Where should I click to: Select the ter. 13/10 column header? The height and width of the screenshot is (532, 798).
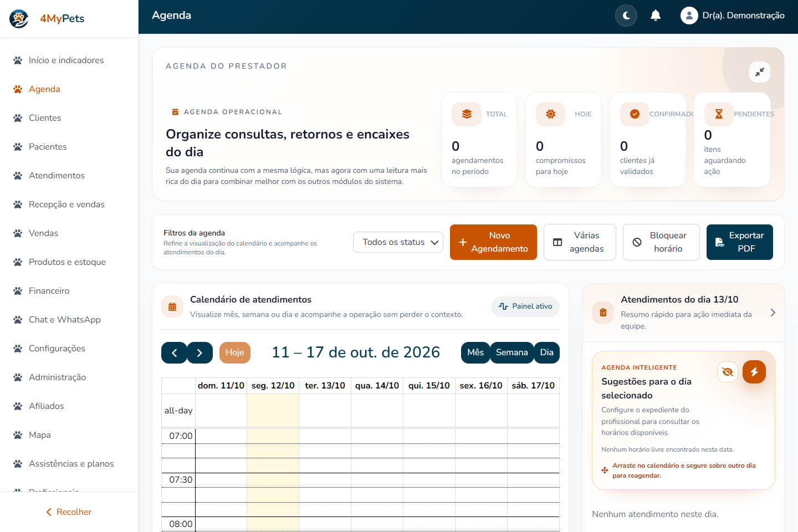point(325,386)
